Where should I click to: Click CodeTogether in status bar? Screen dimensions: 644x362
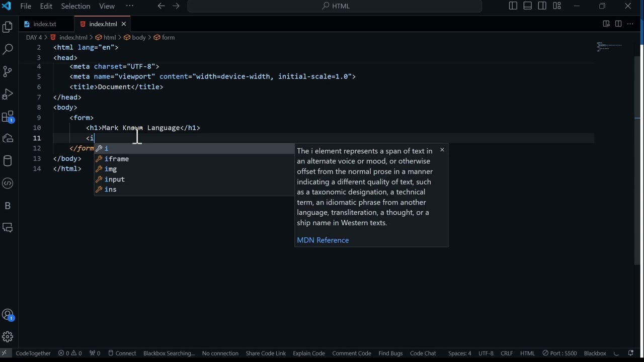click(x=33, y=353)
